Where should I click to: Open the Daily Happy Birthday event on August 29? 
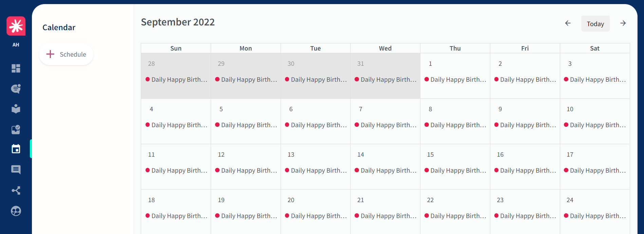coord(246,79)
